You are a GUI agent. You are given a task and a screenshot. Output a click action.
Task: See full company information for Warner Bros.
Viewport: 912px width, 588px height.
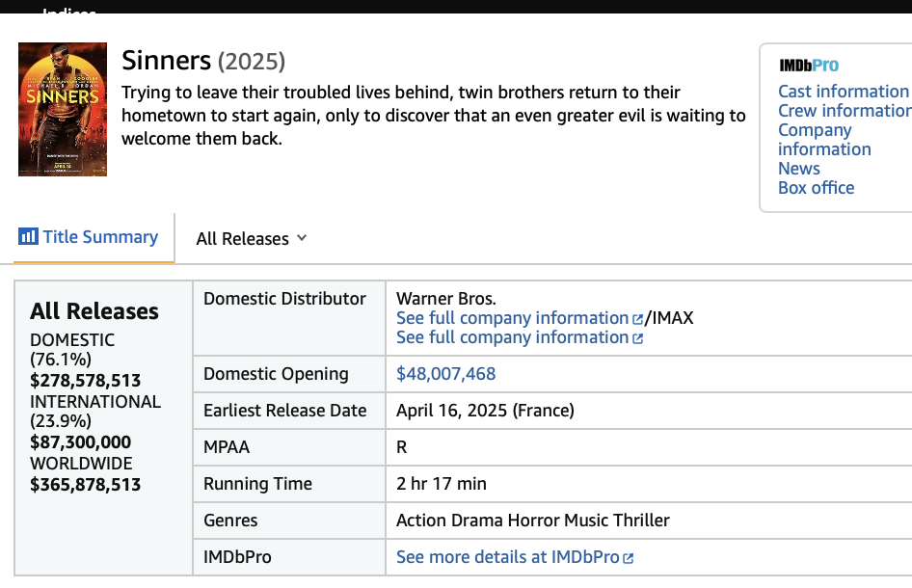pyautogui.click(x=512, y=318)
